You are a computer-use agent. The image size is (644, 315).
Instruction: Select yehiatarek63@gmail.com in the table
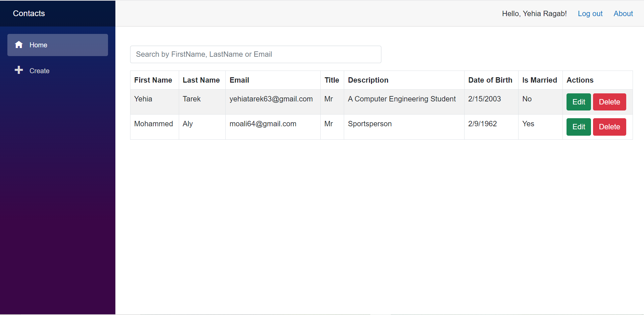pyautogui.click(x=271, y=99)
